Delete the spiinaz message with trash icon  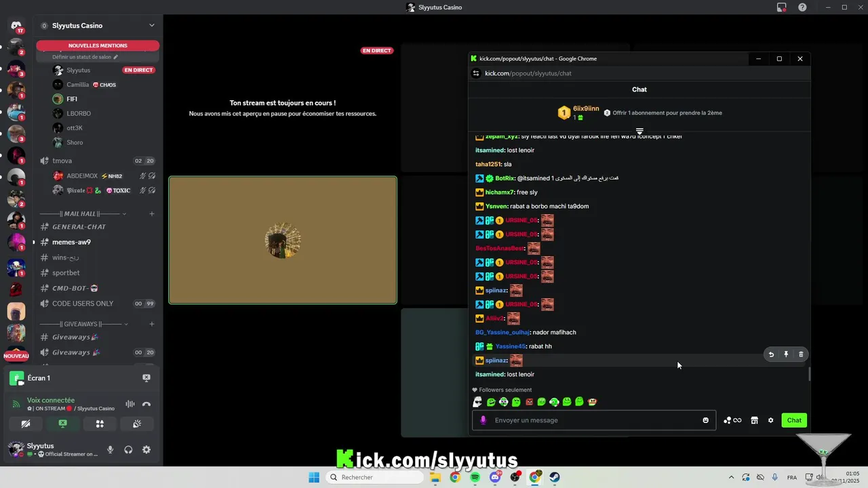coord(801,354)
